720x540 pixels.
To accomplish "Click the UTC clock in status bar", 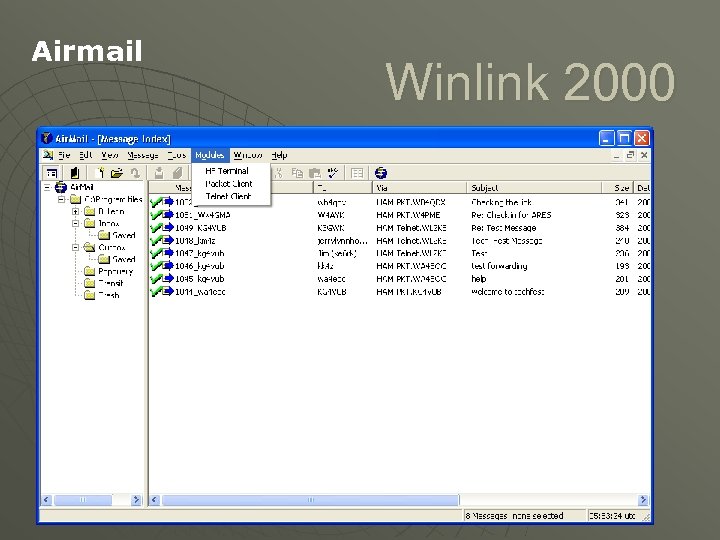I will click(612, 516).
